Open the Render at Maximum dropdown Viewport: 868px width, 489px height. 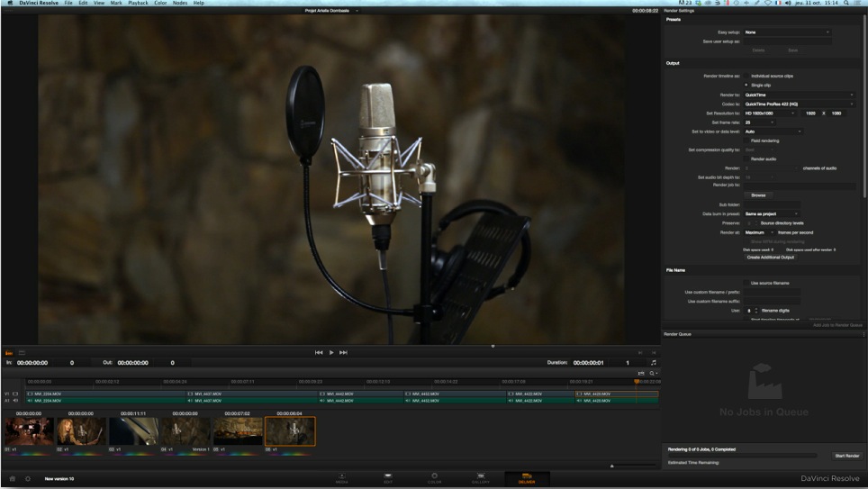[759, 232]
